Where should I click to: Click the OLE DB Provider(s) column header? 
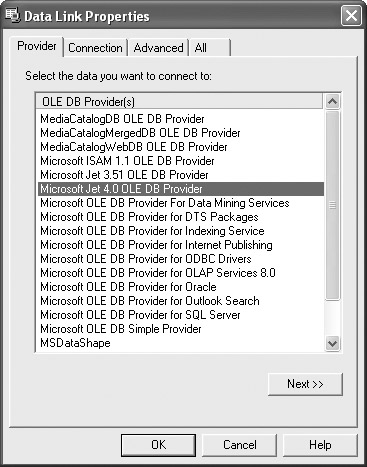[x=179, y=101]
